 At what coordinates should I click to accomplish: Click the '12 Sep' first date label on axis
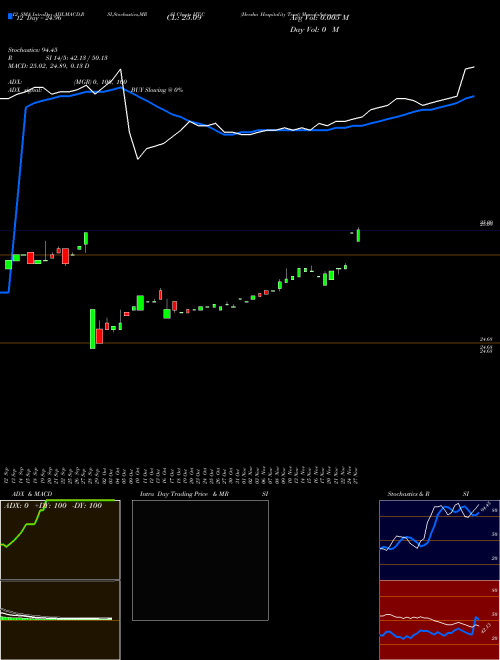pyautogui.click(x=7, y=475)
